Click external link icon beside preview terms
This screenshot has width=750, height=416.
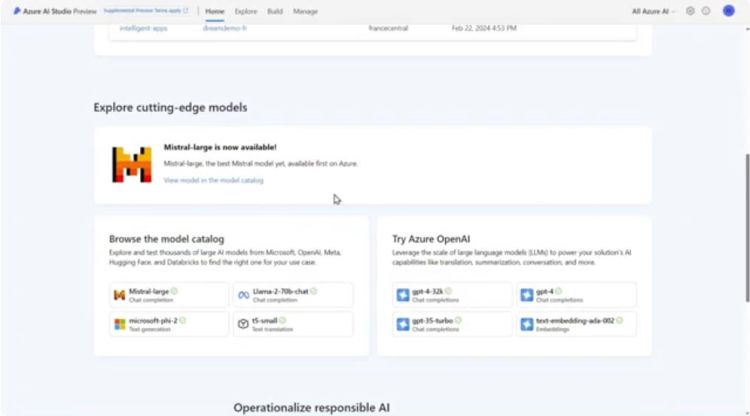(x=186, y=11)
